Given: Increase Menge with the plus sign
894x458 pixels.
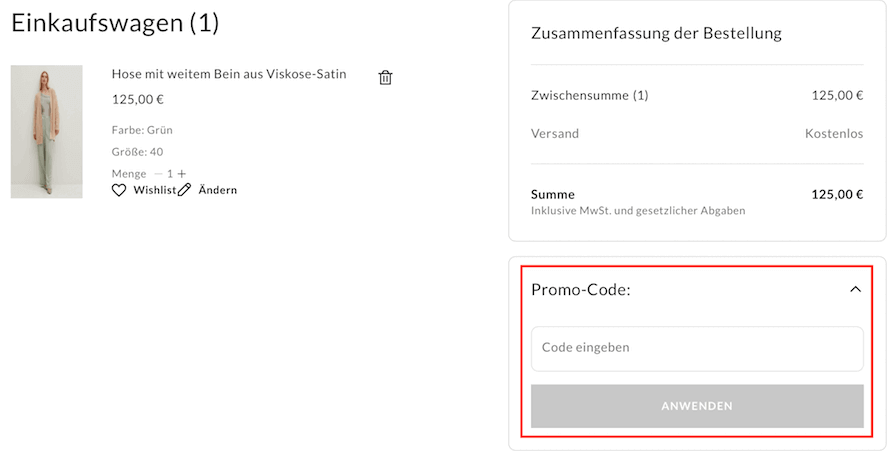Looking at the screenshot, I should [181, 174].
